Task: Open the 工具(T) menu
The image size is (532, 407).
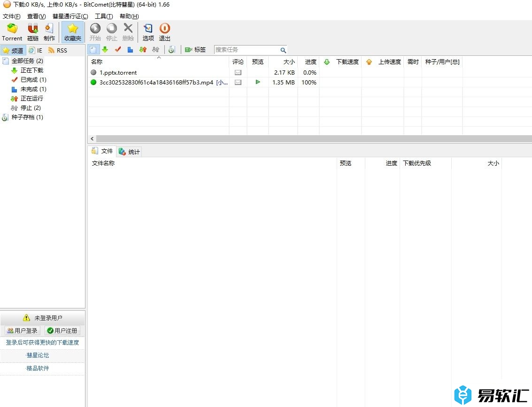Action: pos(104,16)
